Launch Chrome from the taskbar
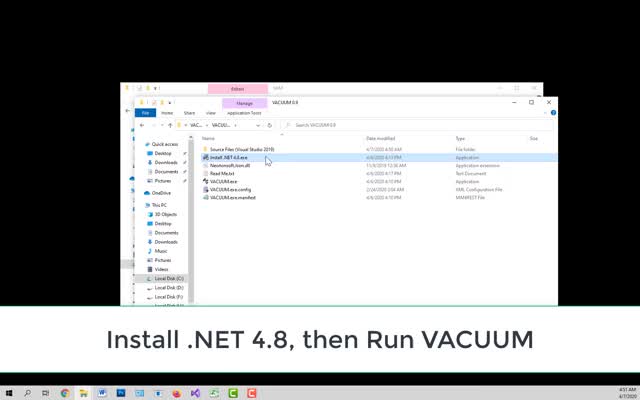Image resolution: width=640 pixels, height=400 pixels. 64,393
